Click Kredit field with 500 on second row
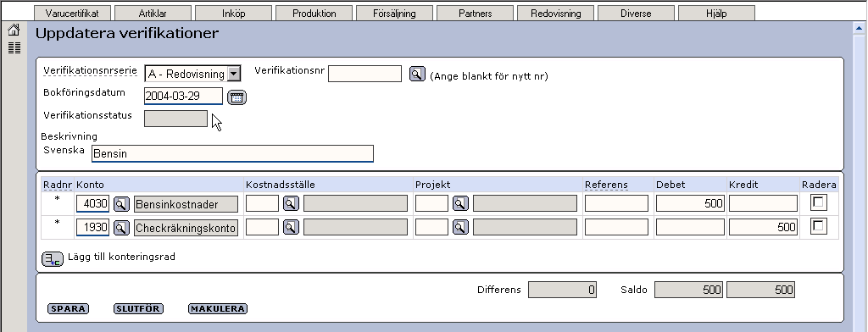This screenshot has width=868, height=332. coord(763,227)
